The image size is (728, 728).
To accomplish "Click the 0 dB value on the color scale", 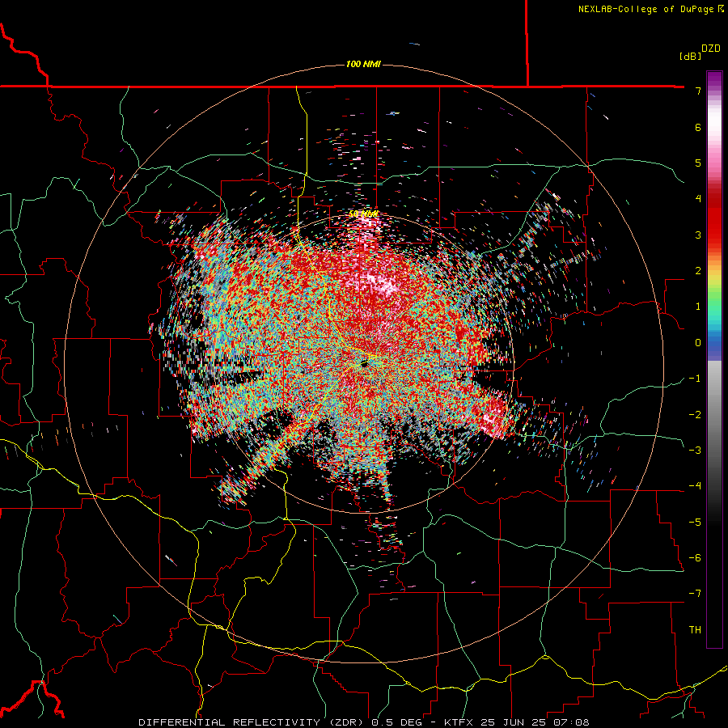I will [x=698, y=343].
